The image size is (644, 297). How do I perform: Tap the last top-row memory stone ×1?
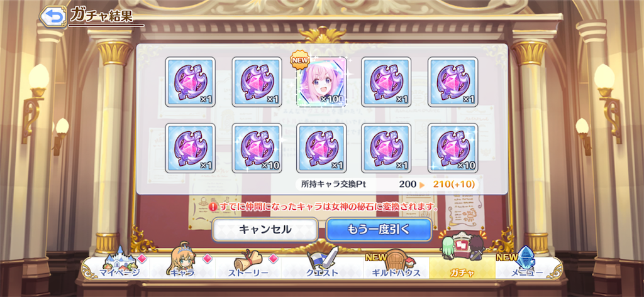tap(453, 82)
